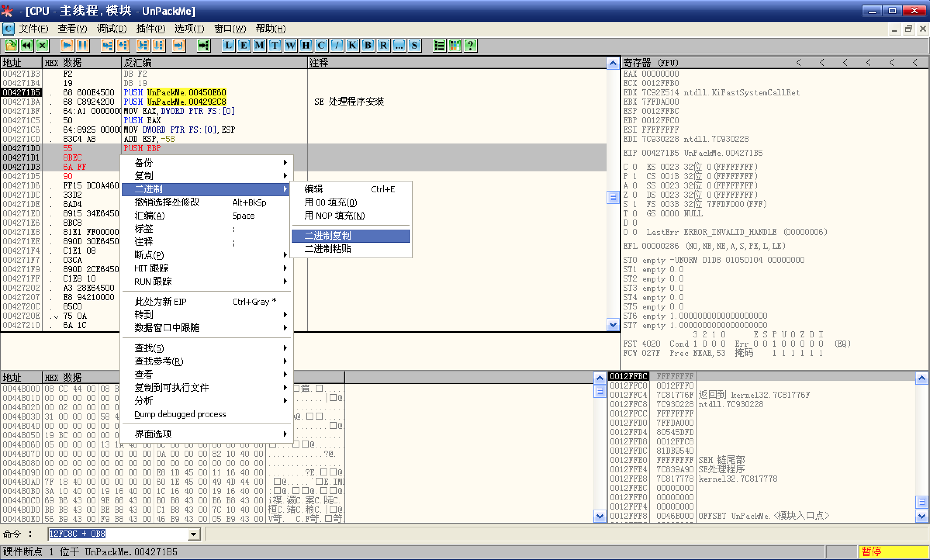Open the 插件(P) menu in menu bar

point(150,29)
